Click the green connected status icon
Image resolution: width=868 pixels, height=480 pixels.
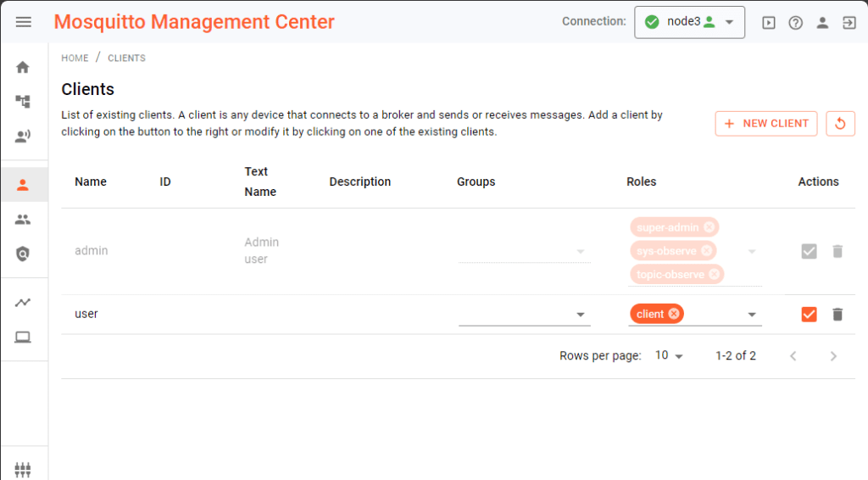tap(652, 22)
